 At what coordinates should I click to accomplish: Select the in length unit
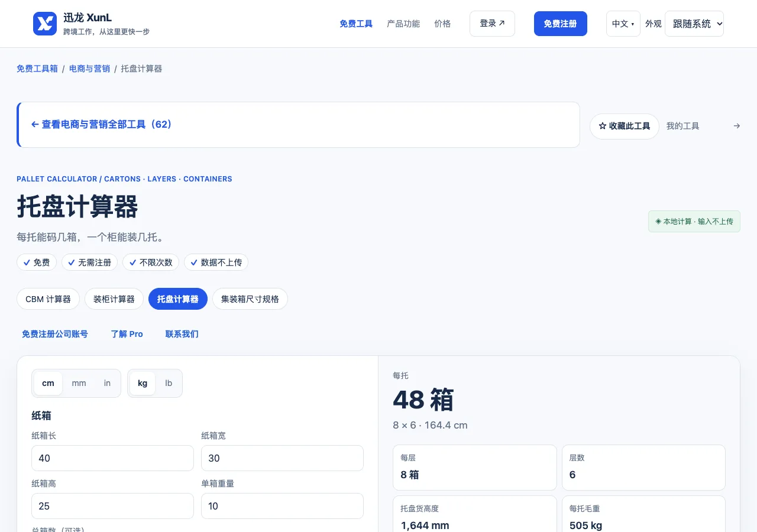click(107, 383)
